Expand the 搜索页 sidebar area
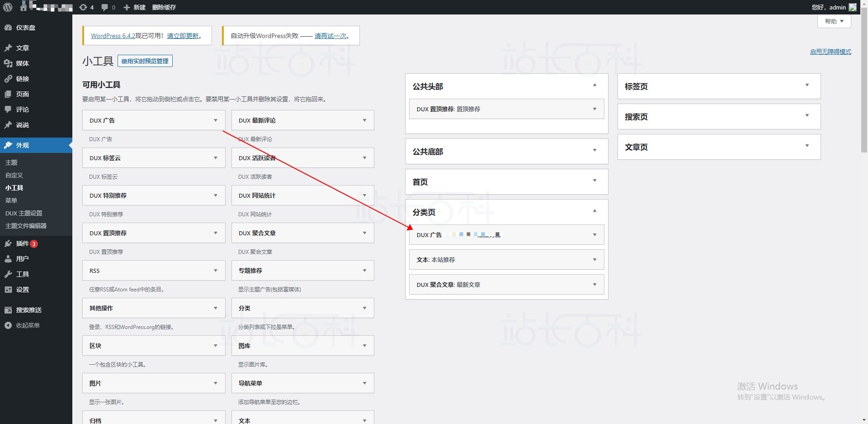Screen dimensions: 868x424 pos(807,115)
